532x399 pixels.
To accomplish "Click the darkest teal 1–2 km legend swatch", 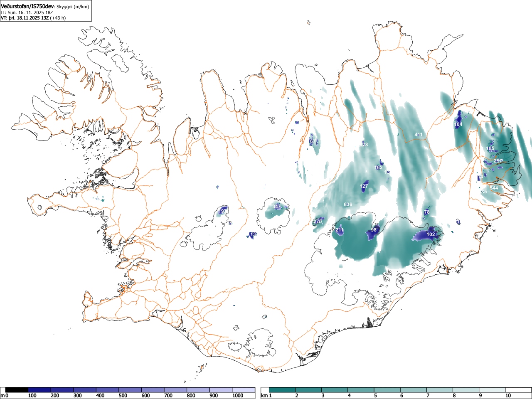I will [x=282, y=390].
